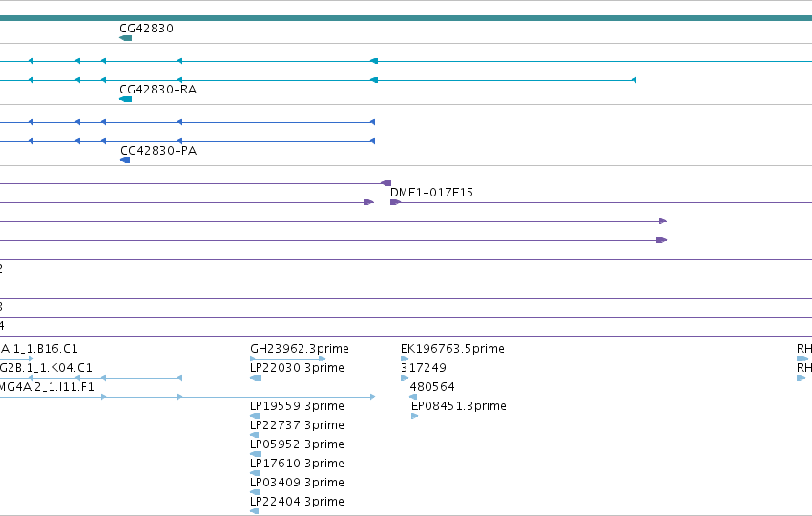Viewport: 812px width, 516px height.
Task: Click the thick teal chromosome bar at top
Action: [x=406, y=18]
